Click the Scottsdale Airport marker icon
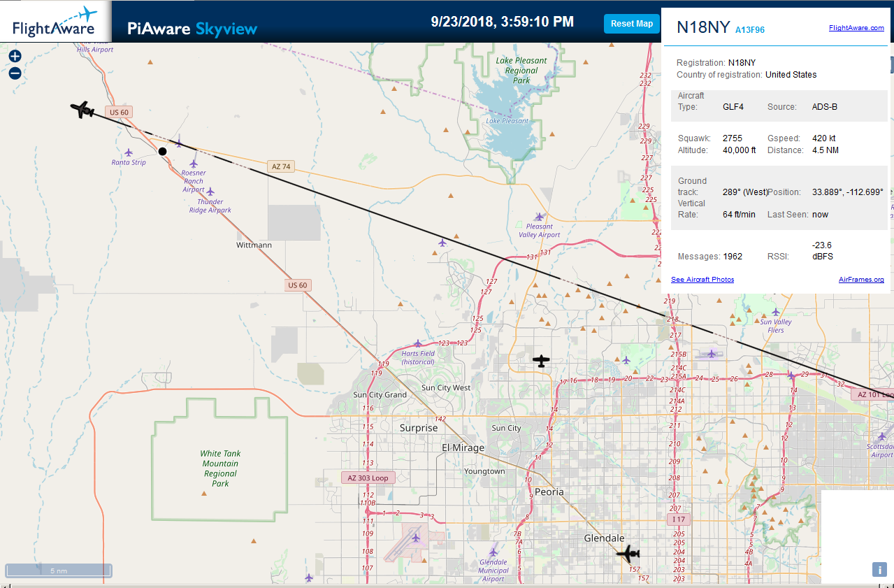This screenshot has width=894, height=588. click(x=882, y=436)
